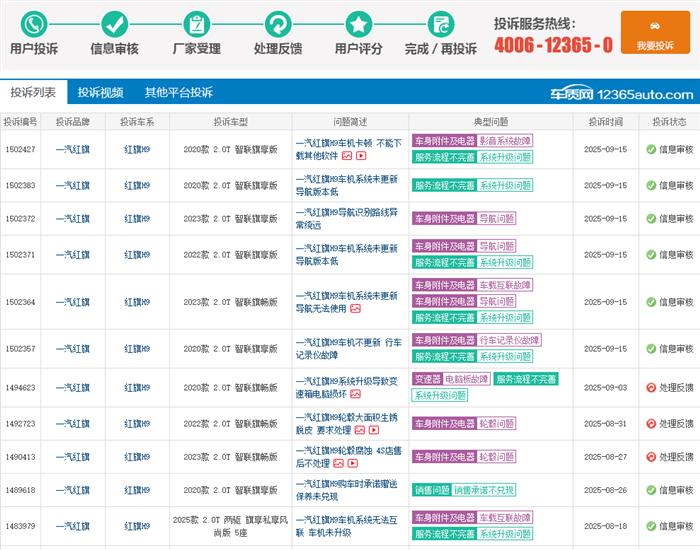
Task: Switch to the 投诉视频 tab
Action: coord(100,92)
